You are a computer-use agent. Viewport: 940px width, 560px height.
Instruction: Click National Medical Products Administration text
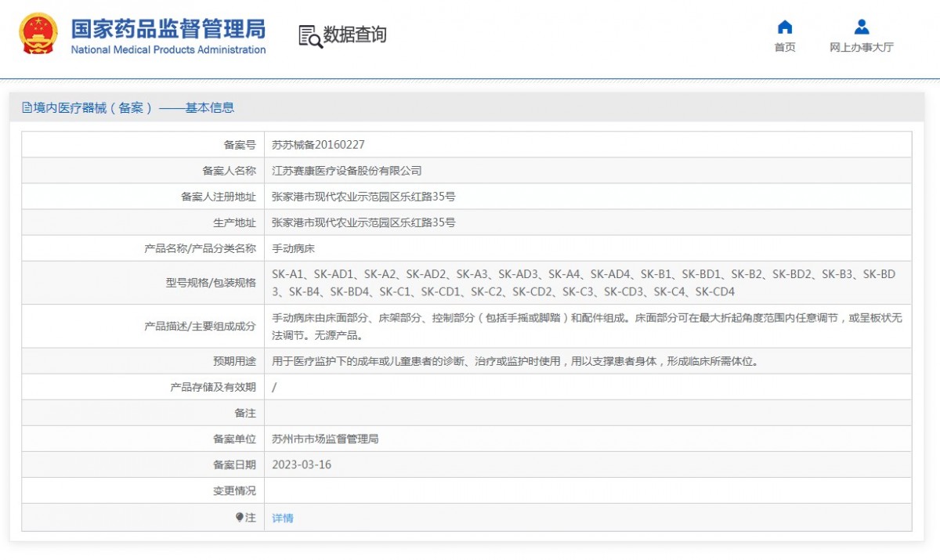point(168,50)
